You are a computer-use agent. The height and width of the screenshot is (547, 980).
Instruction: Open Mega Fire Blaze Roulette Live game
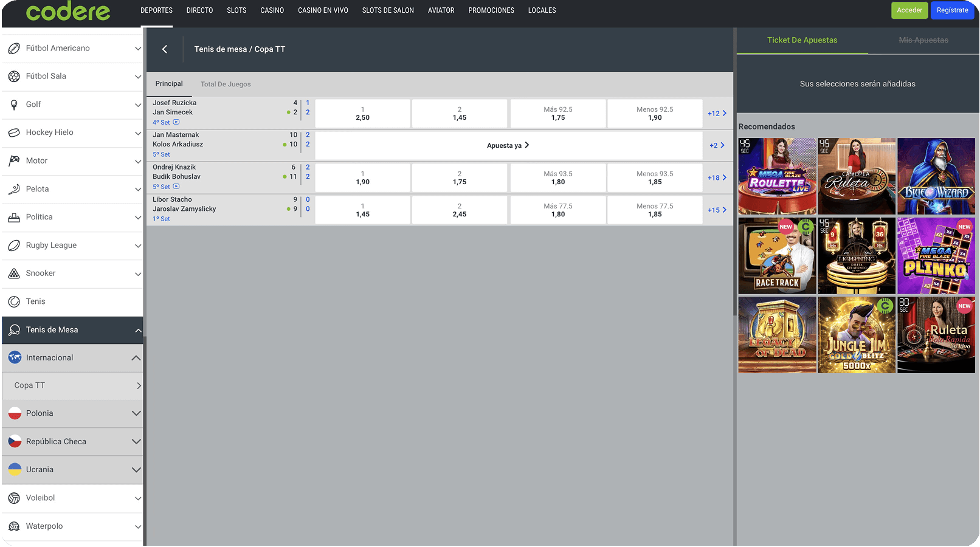click(777, 176)
